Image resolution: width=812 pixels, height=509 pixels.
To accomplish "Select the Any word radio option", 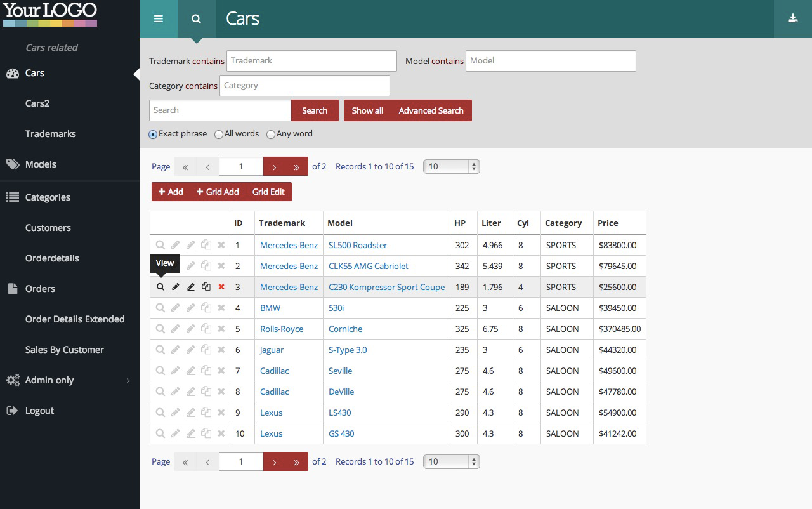I will click(x=271, y=135).
